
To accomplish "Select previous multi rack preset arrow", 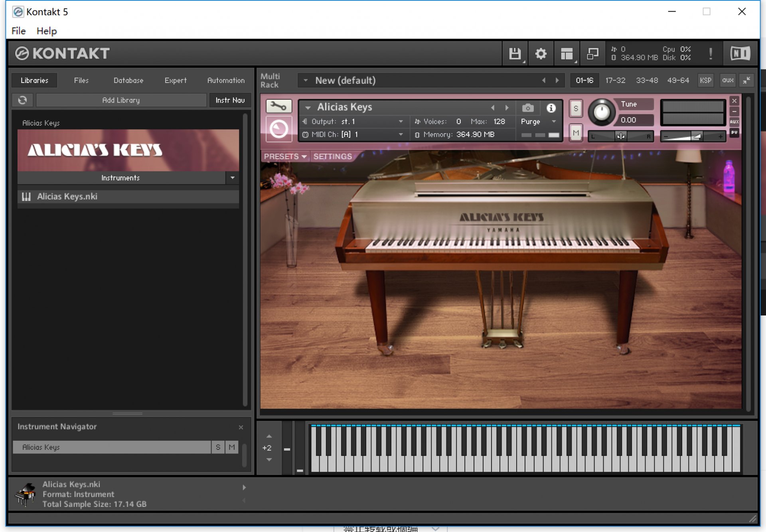I will coord(544,80).
